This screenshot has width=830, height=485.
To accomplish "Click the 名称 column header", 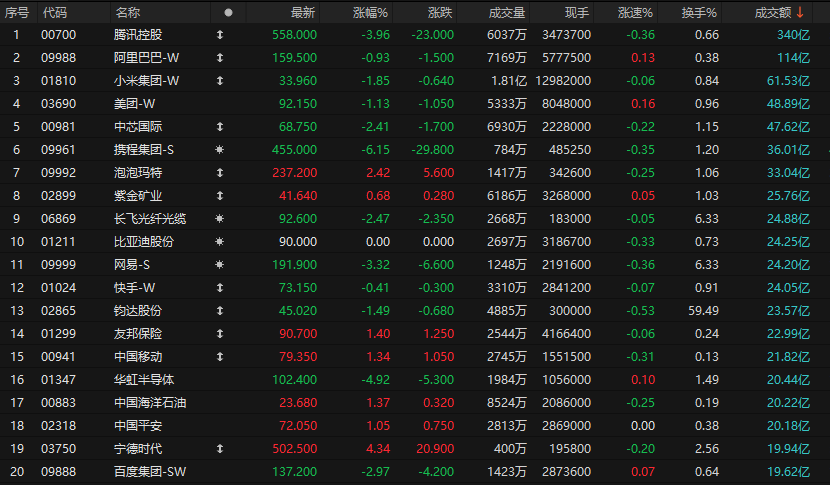I will click(128, 13).
